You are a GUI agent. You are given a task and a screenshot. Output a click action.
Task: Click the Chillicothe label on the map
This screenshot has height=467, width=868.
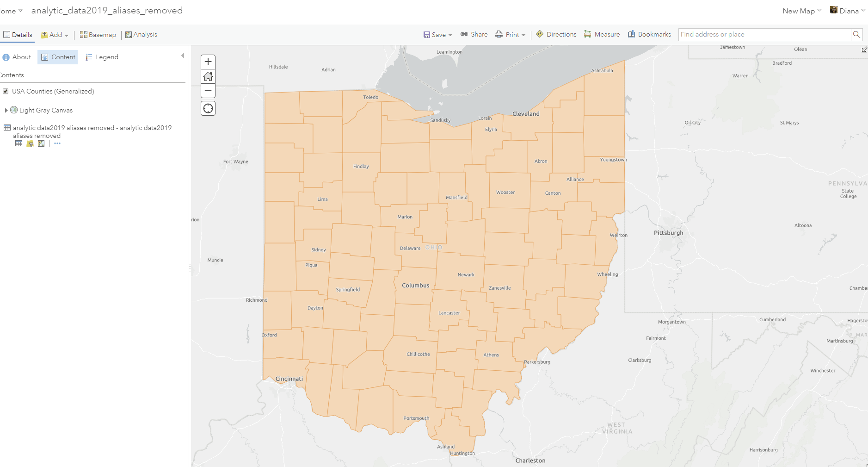pyautogui.click(x=418, y=354)
